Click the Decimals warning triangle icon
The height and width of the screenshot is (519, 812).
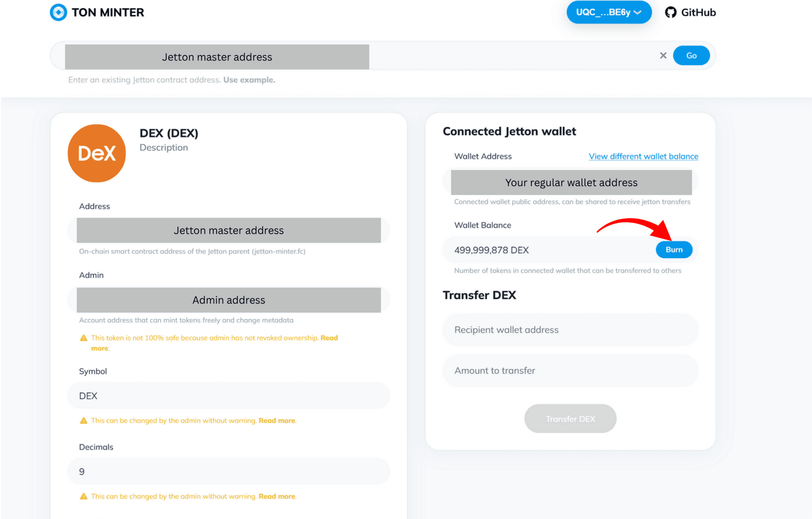tap(84, 496)
